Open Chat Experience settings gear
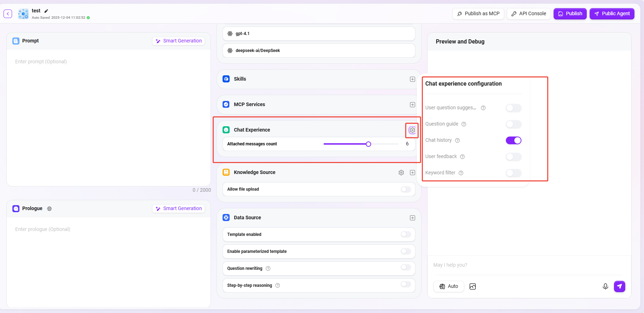Screen dimensions: 644x313 click(x=412, y=130)
